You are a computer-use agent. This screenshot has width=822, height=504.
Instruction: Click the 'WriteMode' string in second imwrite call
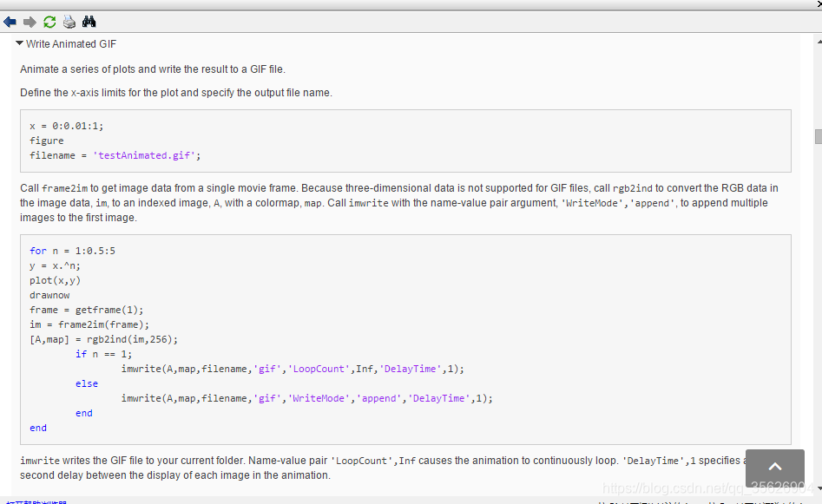click(319, 398)
